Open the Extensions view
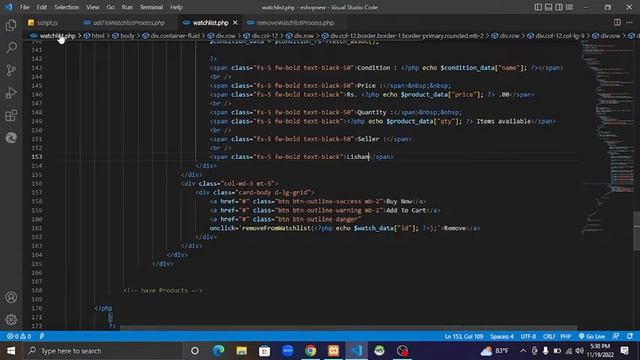Viewport: 640px width, 360px height. (x=11, y=116)
